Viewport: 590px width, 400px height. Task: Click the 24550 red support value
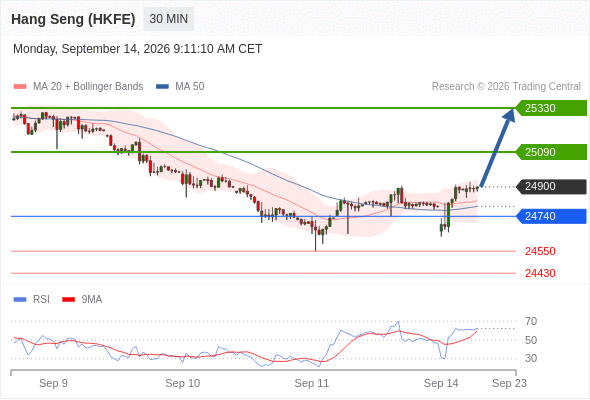point(540,251)
